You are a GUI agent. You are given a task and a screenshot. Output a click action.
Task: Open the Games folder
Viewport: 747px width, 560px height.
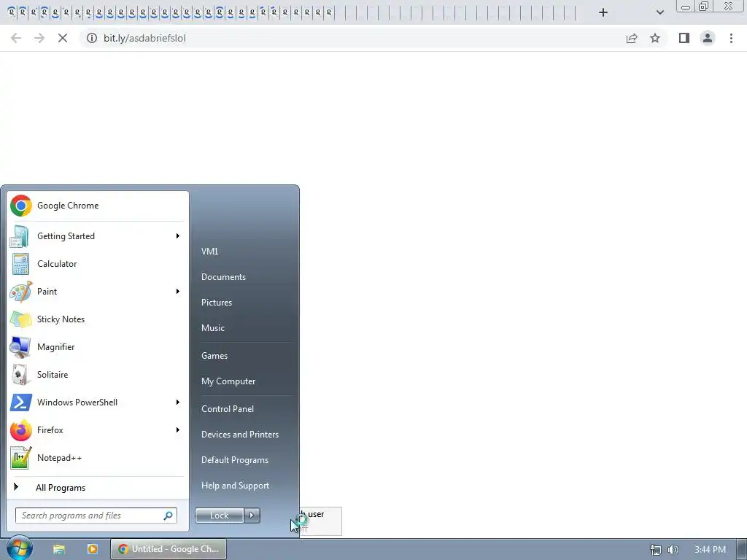click(x=214, y=356)
